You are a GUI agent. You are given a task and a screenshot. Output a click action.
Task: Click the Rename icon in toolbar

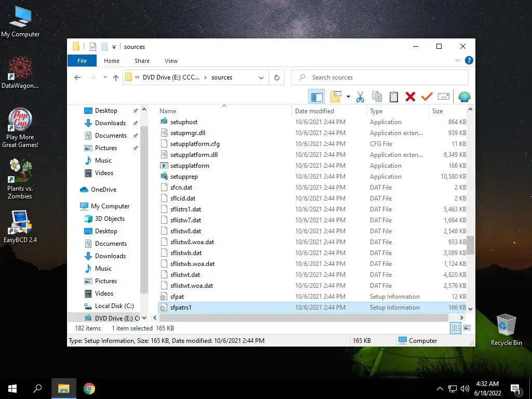[x=444, y=97]
